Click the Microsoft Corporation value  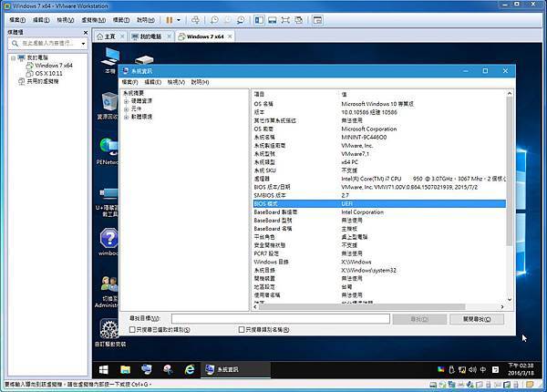tap(368, 129)
